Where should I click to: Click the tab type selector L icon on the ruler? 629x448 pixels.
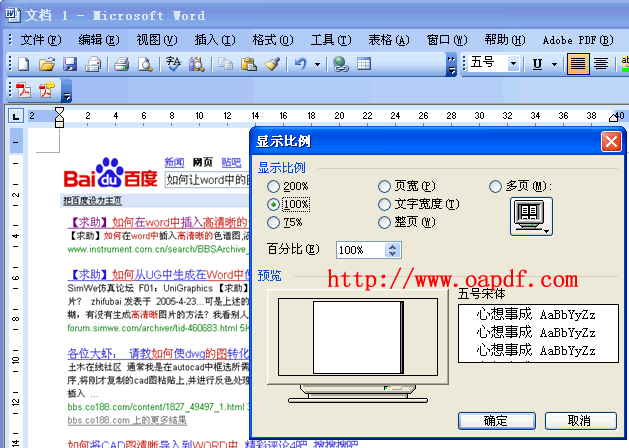point(16,117)
